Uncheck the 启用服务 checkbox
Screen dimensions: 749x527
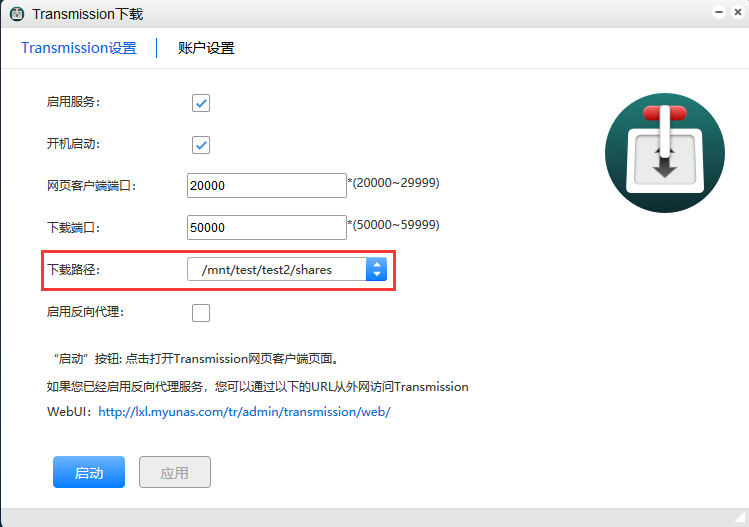[201, 103]
